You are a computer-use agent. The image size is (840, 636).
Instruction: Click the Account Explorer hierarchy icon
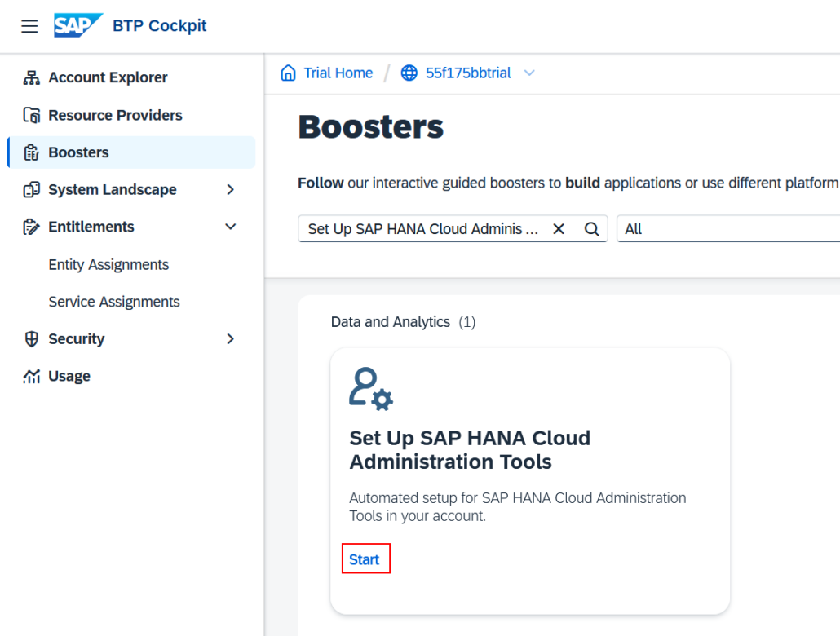click(32, 77)
